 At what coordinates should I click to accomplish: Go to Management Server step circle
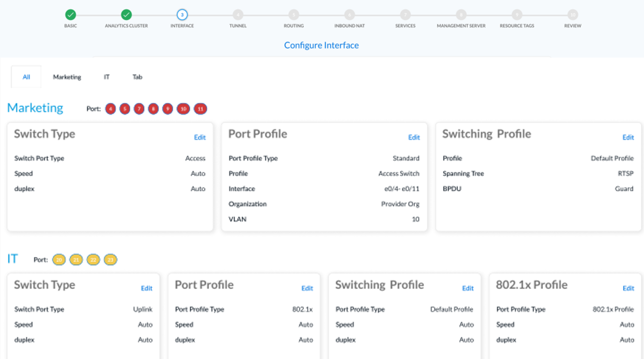pyautogui.click(x=461, y=15)
